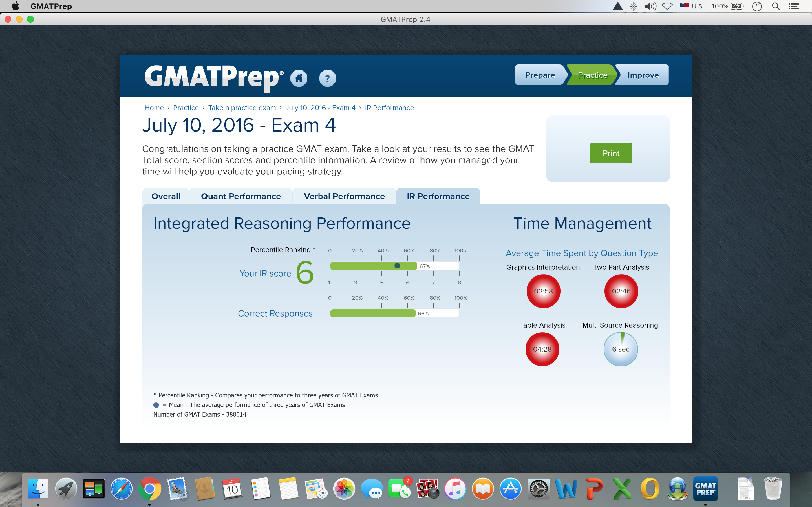
Task: Click the Multi Source Reasoning 6 sec circle
Action: click(620, 349)
